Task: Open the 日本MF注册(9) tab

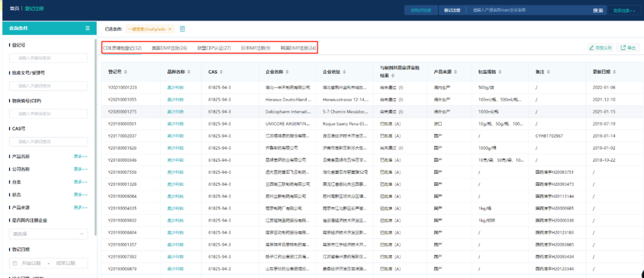Action: click(255, 48)
